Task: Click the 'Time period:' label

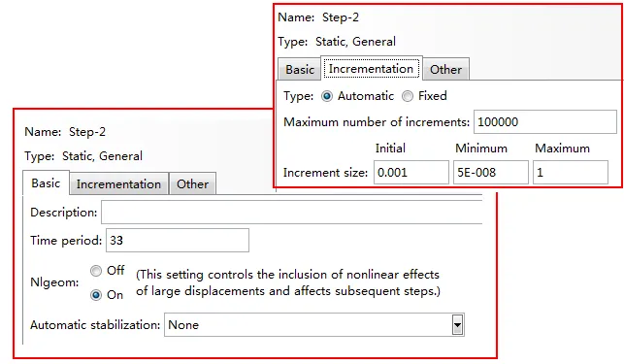Action: coord(66,241)
